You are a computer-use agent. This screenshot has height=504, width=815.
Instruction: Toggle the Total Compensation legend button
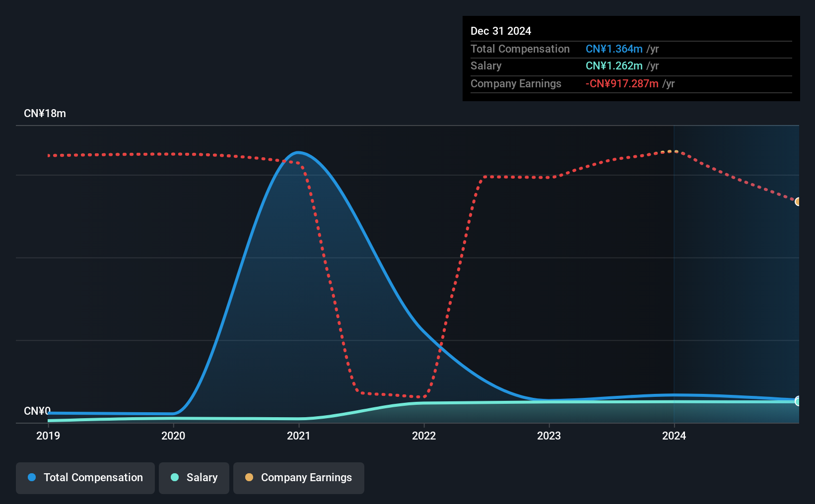(x=85, y=478)
